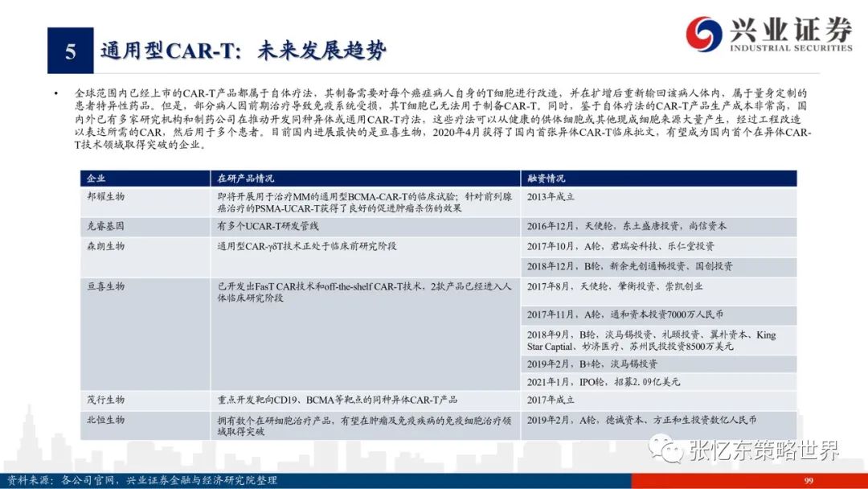Select the 邦耀生物 company cell
Image resolution: width=868 pixels, height=489 pixels.
coord(145,202)
